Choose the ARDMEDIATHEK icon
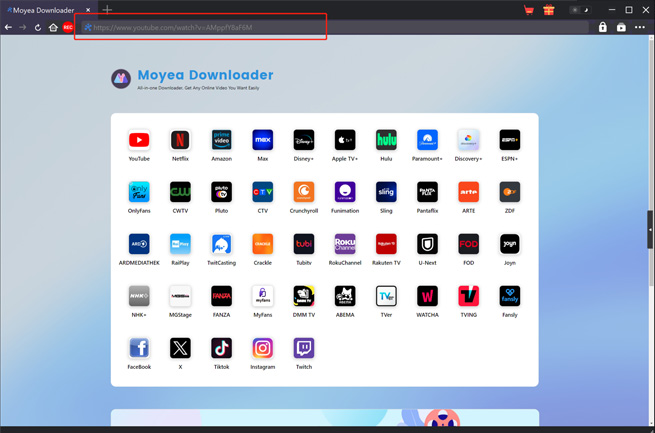Screen dimensions: 655x433 coord(139,244)
